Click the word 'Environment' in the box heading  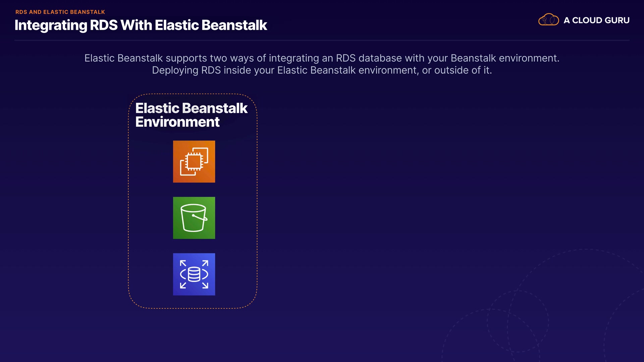click(x=177, y=122)
